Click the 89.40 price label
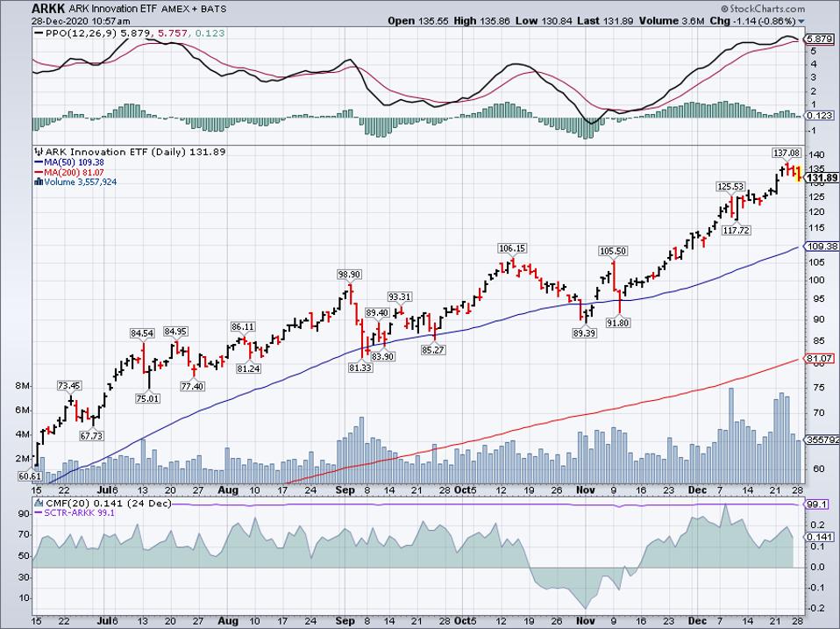Image resolution: width=840 pixels, height=629 pixels. tap(377, 313)
